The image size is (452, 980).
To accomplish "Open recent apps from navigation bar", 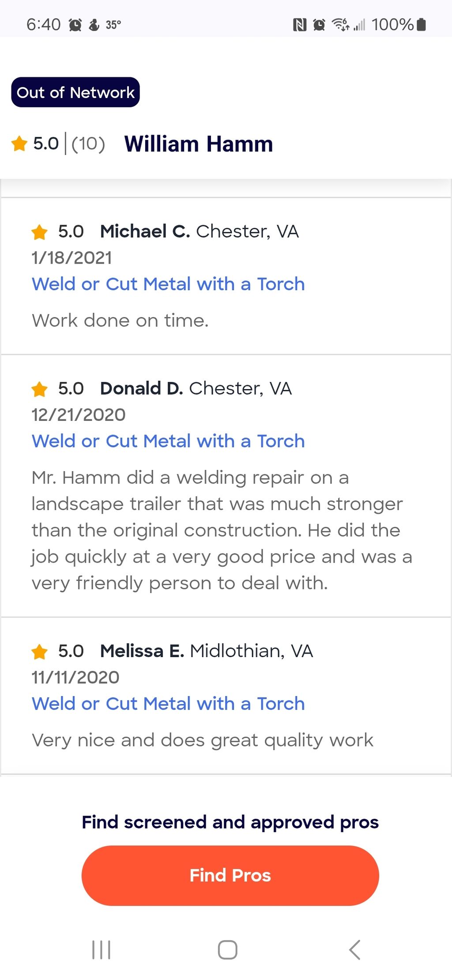I will pyautogui.click(x=101, y=950).
